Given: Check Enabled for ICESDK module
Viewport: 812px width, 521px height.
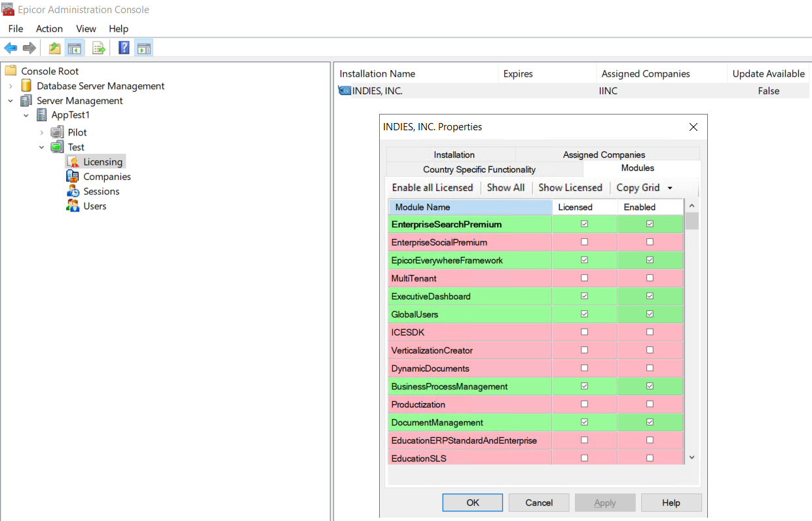Looking at the screenshot, I should tap(650, 332).
